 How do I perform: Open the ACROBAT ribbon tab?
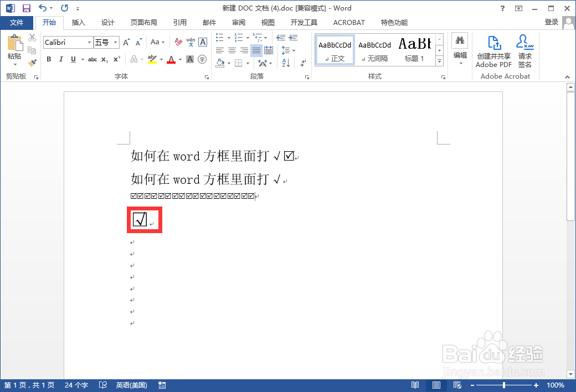[x=348, y=22]
